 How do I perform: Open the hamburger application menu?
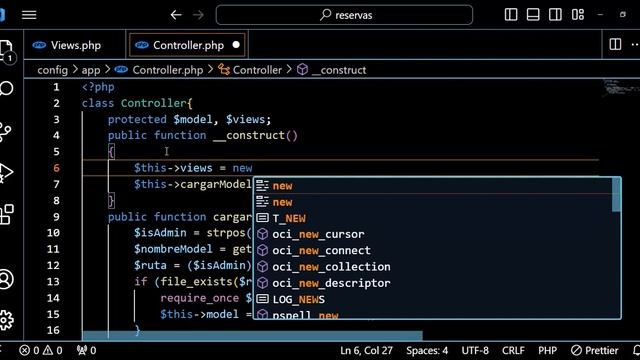click(x=29, y=15)
